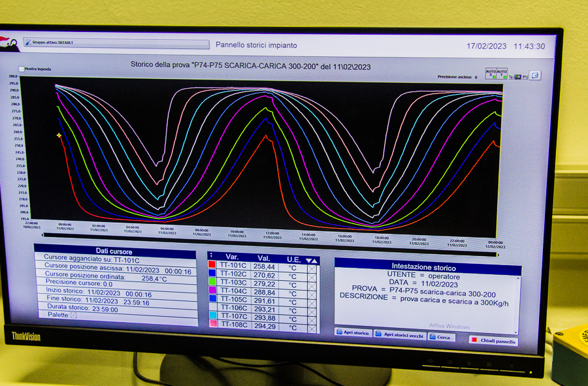
Task: Select the TT-104C variable name cell
Action: point(234,291)
